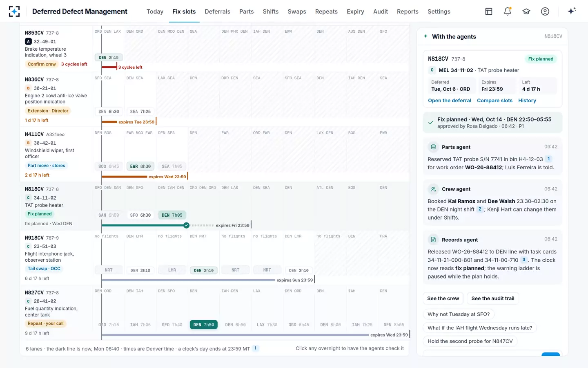Screen dimensions: 588x368
Task: Click the Confirm crew tag on N853CV
Action: point(42,64)
